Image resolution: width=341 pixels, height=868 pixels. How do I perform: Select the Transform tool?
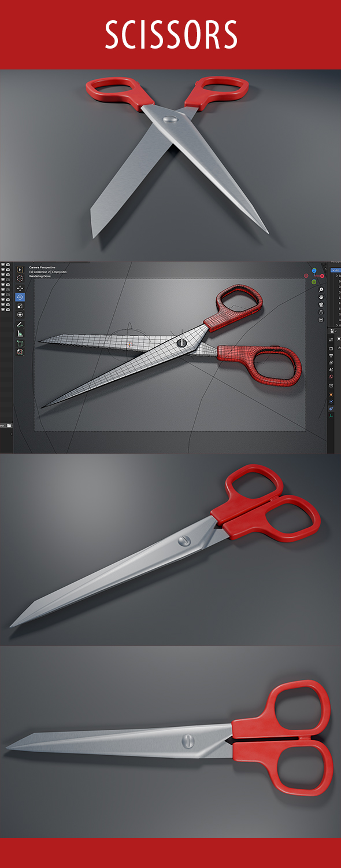[20, 315]
